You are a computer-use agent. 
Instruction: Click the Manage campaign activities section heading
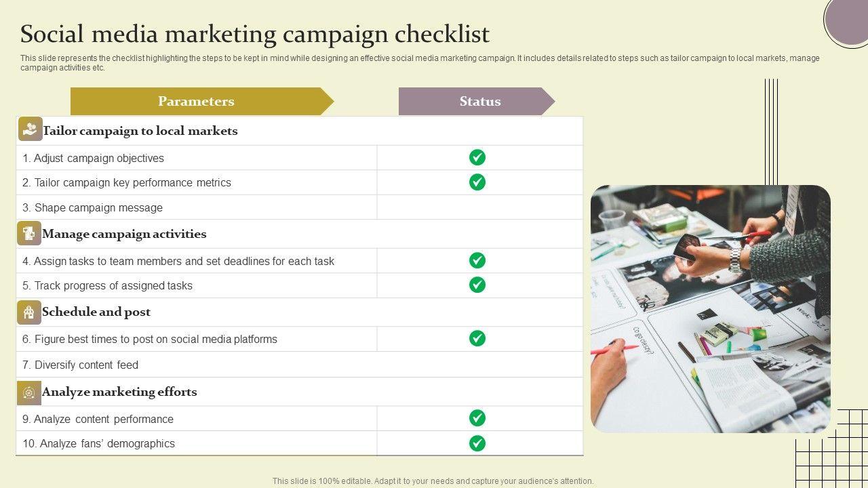tap(124, 234)
